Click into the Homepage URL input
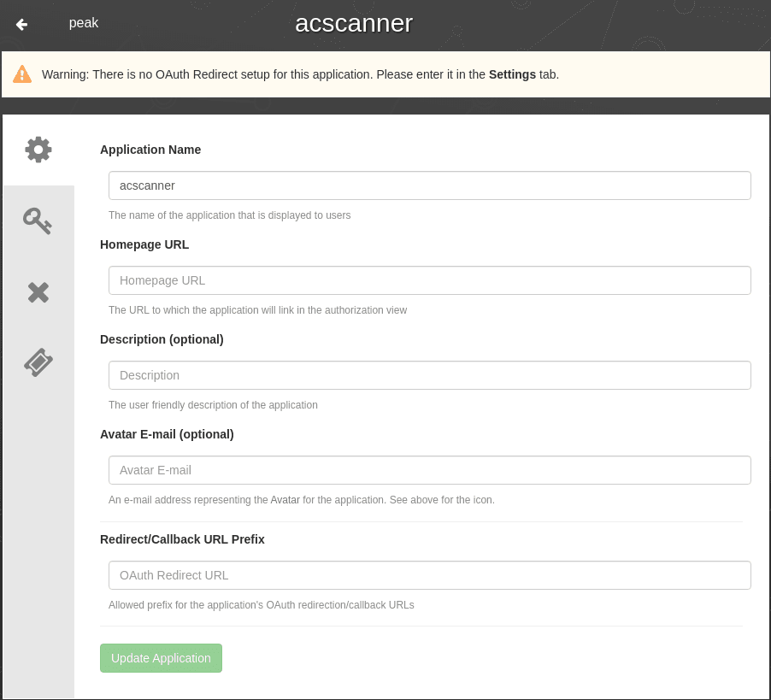This screenshot has height=700, width=771. pos(429,280)
